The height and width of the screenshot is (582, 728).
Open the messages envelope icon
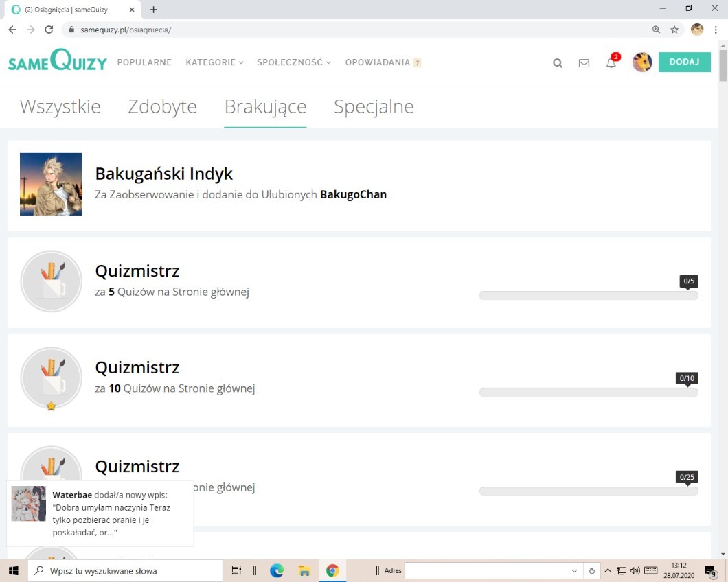tap(584, 63)
